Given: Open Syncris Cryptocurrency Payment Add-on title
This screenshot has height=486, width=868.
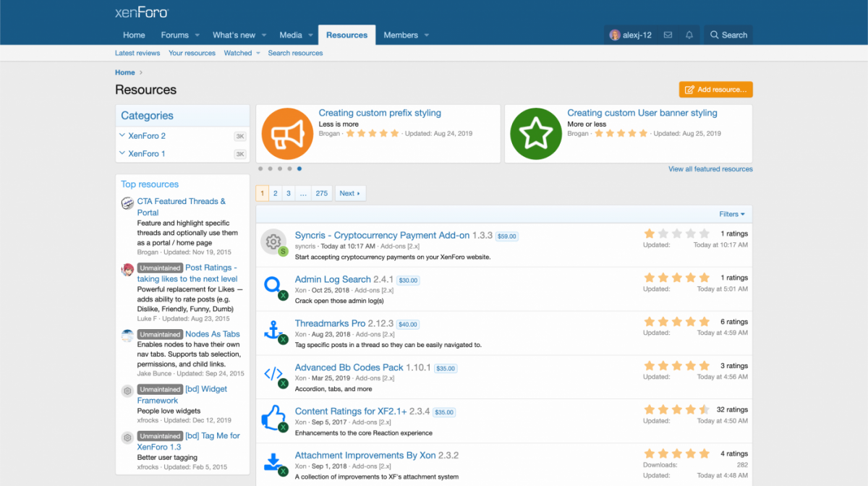Looking at the screenshot, I should [x=383, y=235].
